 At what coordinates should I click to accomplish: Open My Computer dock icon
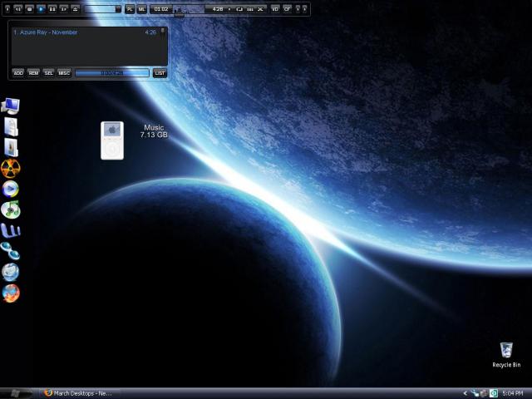tap(11, 106)
